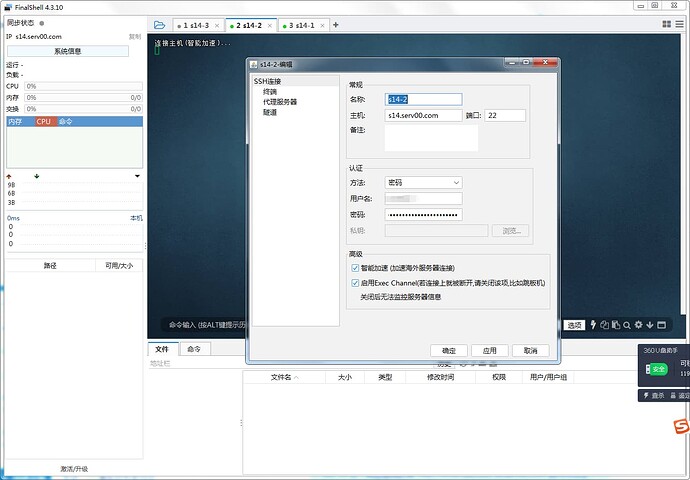
Task: Open terminal search magnifier icon
Action: coord(627,325)
